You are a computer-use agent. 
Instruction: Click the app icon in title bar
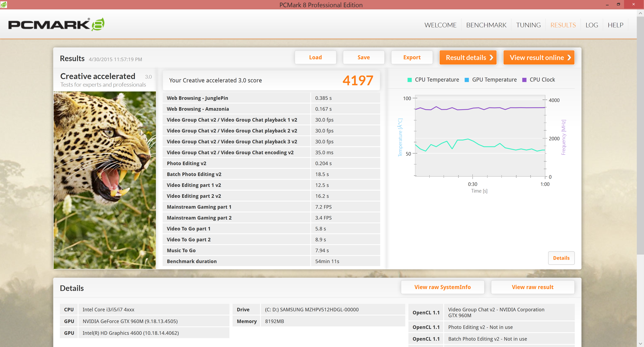(x=4, y=4)
